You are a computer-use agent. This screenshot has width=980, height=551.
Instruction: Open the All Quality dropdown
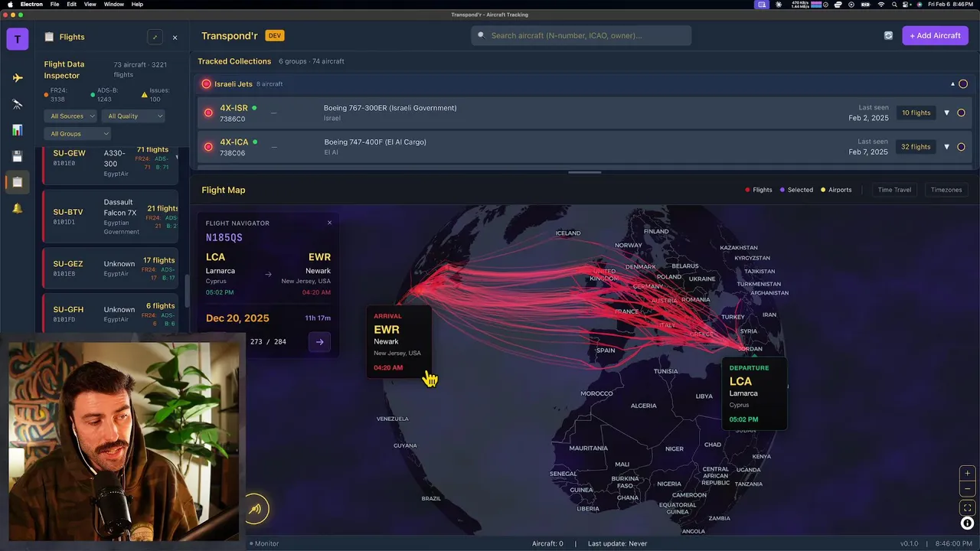pos(134,116)
